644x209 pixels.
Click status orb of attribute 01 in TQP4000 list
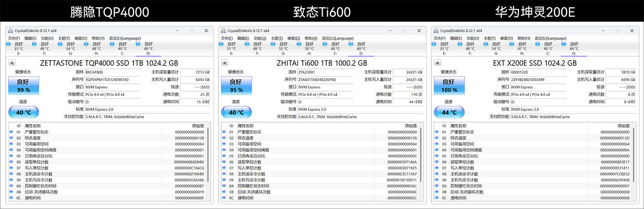(11, 132)
